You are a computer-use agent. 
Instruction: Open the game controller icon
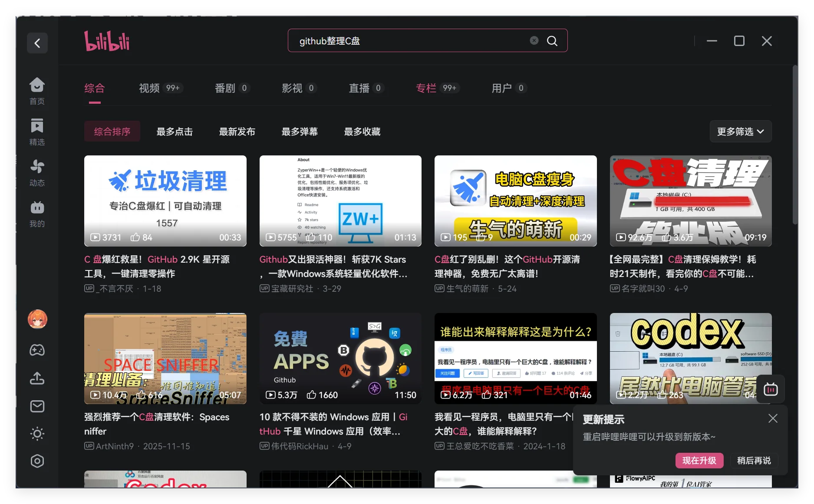pos(37,350)
